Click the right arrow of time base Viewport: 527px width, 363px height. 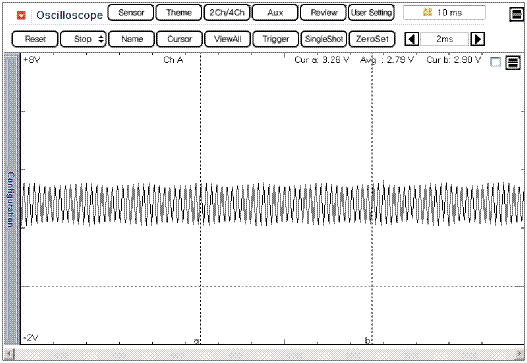pos(477,39)
